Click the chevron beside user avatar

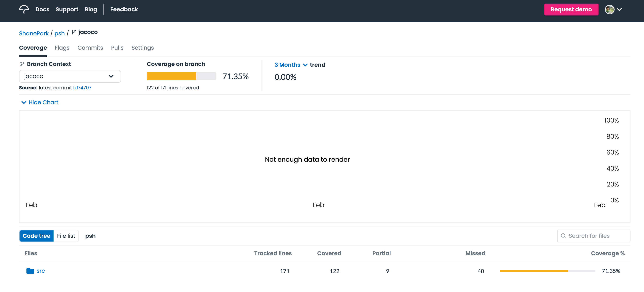pos(619,10)
